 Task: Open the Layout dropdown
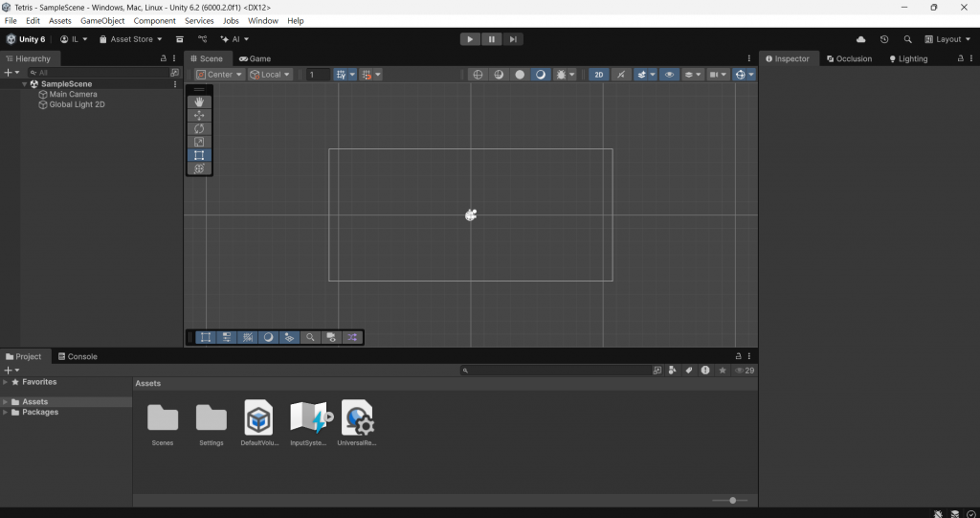click(x=947, y=39)
